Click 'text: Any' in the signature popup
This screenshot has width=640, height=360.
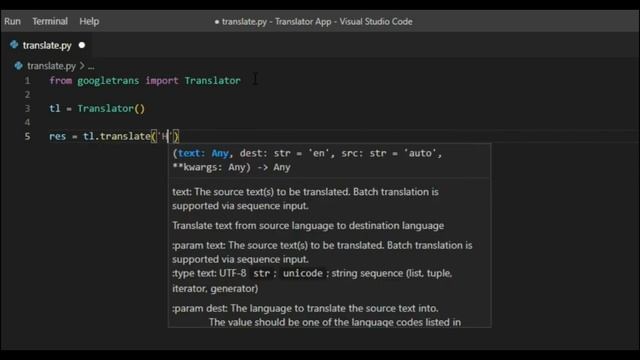click(x=204, y=153)
